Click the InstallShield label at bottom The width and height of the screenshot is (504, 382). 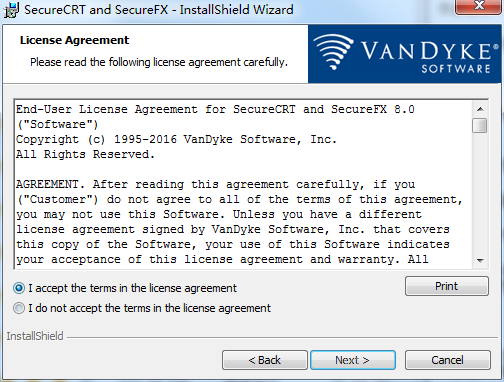pos(35,336)
